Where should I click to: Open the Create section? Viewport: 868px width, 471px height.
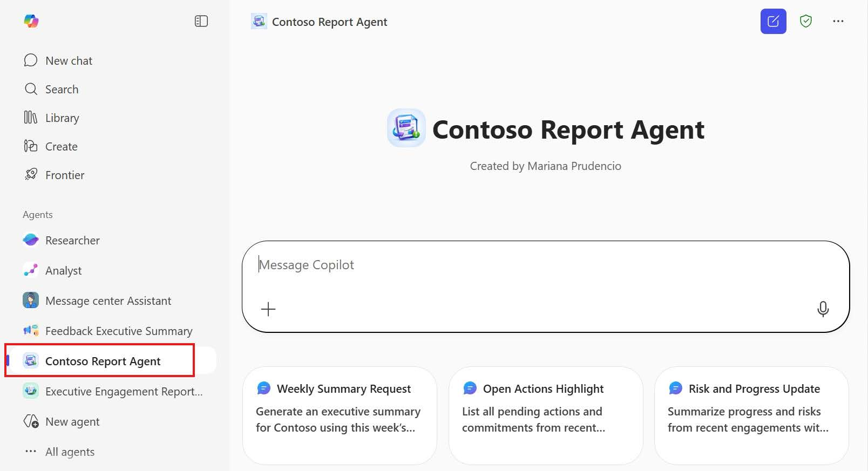51,146
